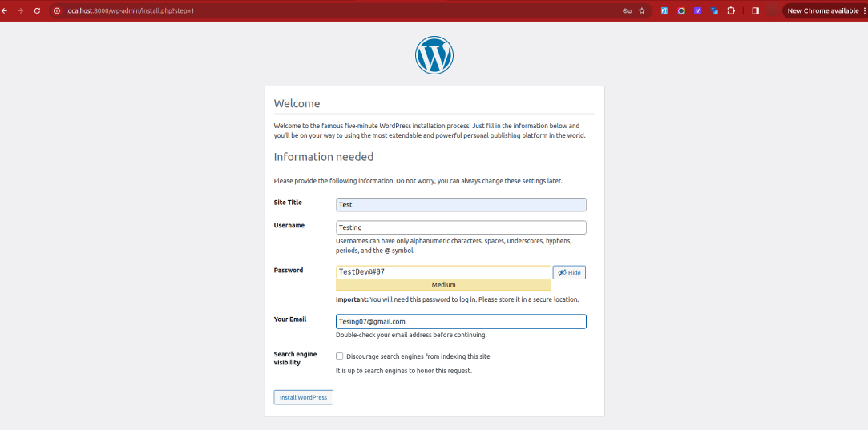868x430 pixels.
Task: Open the colorful circle extension icon
Action: tap(681, 10)
